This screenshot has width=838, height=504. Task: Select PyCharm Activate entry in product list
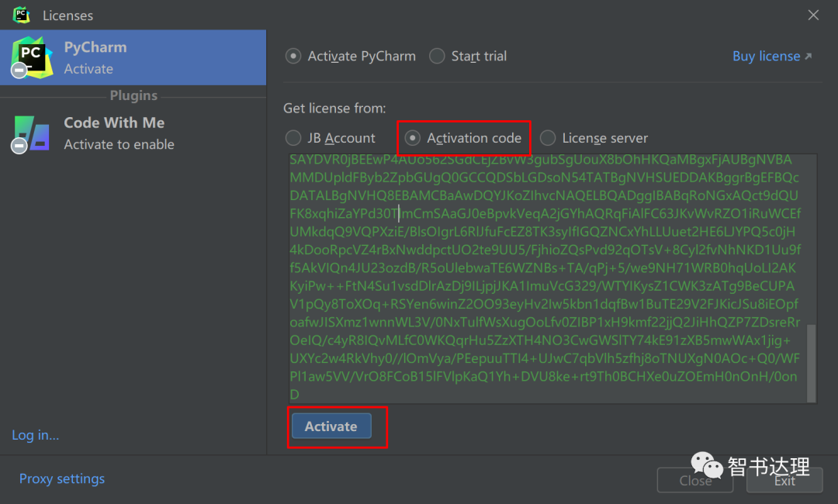point(133,57)
